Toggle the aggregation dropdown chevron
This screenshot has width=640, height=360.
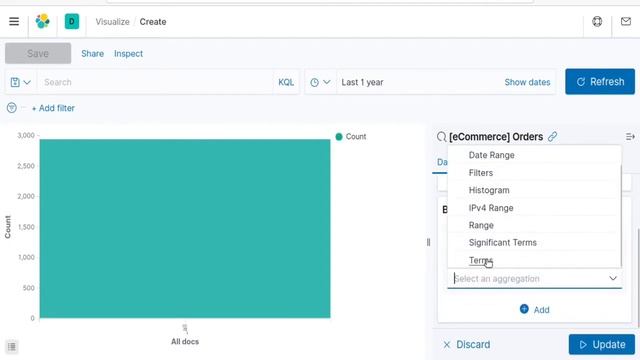pos(613,278)
